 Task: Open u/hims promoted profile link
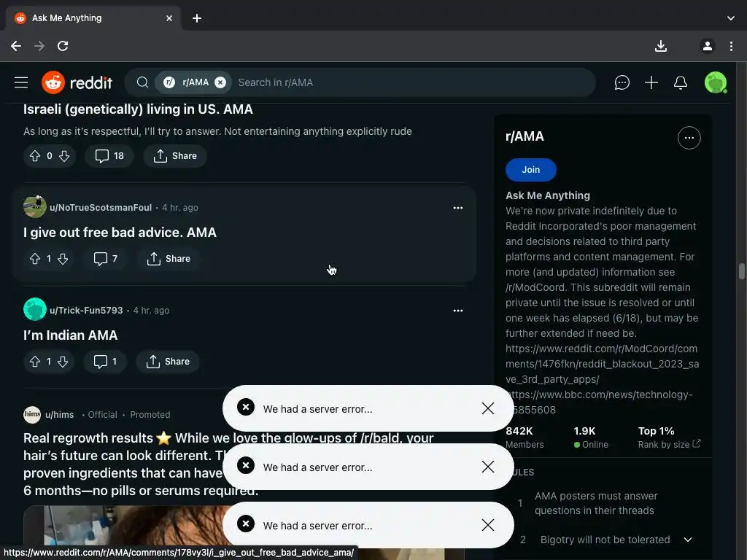(60, 415)
